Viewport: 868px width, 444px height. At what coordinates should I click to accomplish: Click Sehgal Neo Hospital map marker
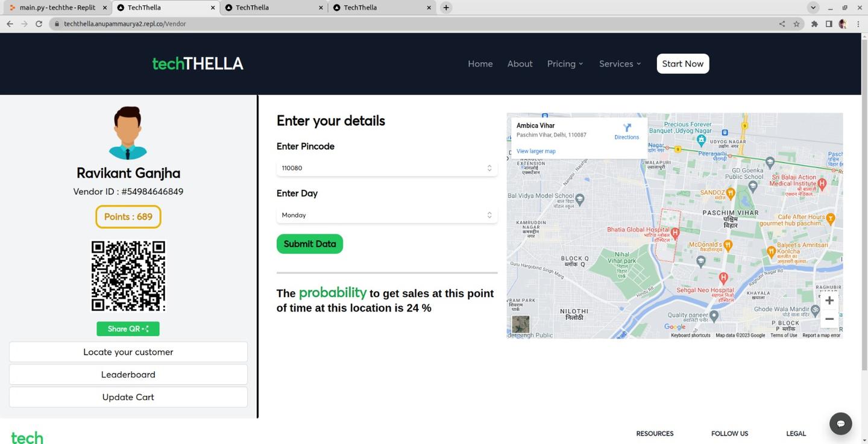tap(723, 278)
